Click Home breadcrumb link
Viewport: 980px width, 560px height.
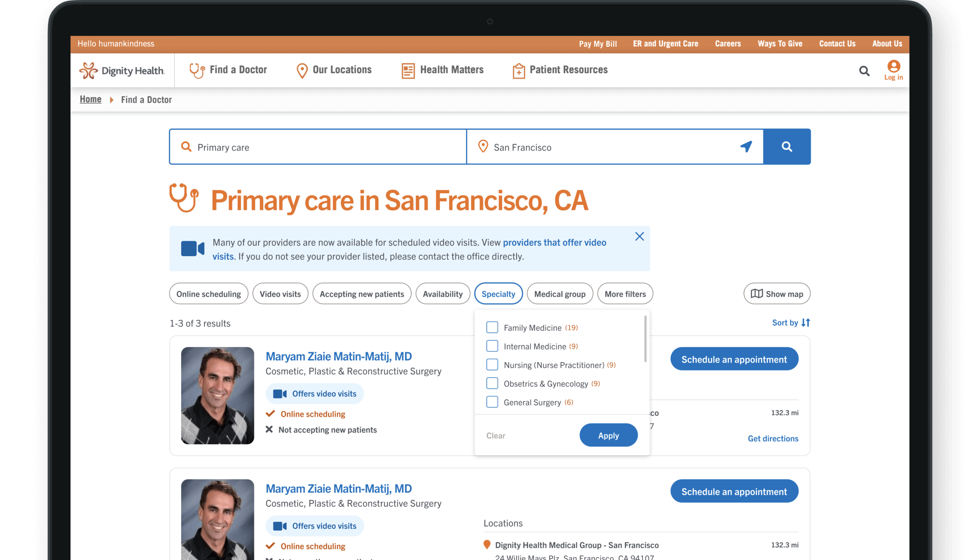point(91,99)
